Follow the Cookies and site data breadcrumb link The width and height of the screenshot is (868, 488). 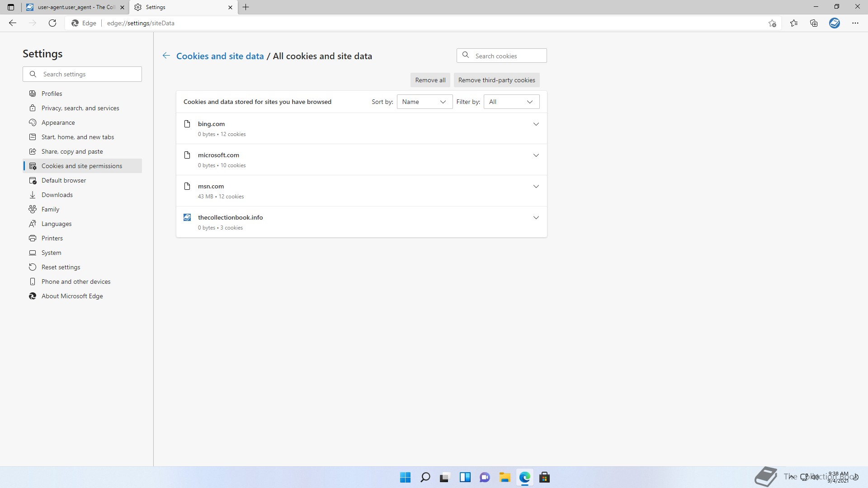click(220, 56)
